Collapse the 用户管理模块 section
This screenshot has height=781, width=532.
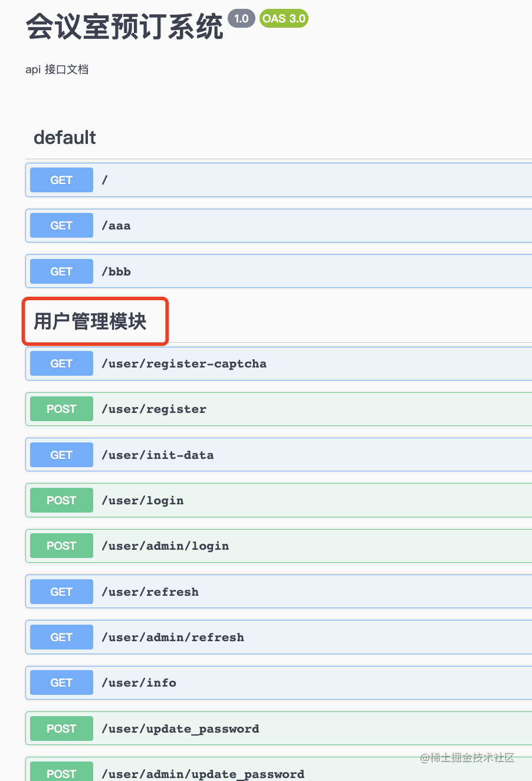pyautogui.click(x=90, y=321)
